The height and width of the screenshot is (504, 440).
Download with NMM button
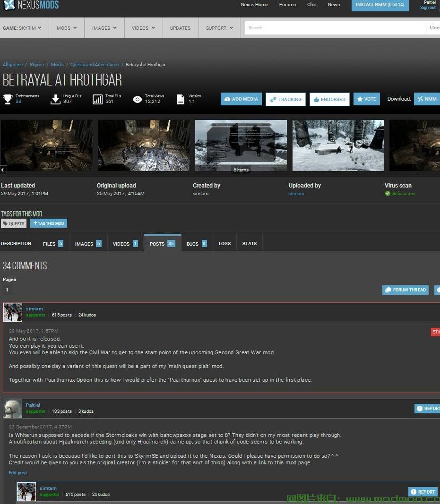(427, 99)
